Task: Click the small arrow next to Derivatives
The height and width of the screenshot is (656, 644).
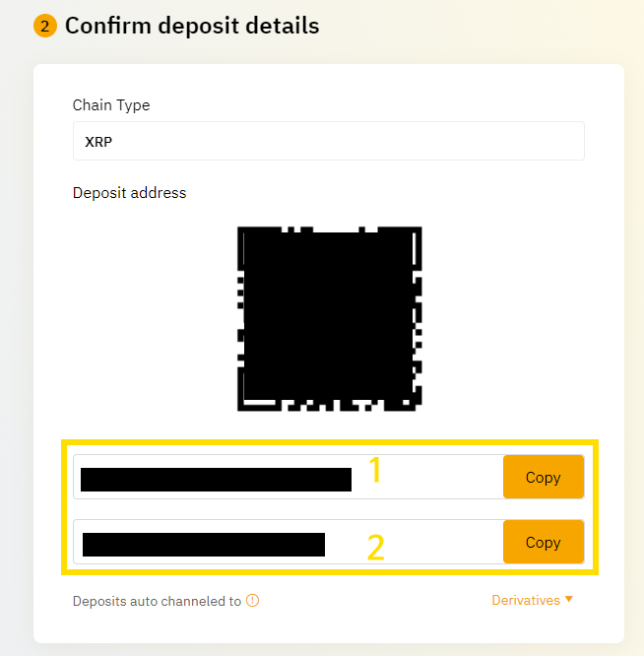Action: [x=569, y=599]
